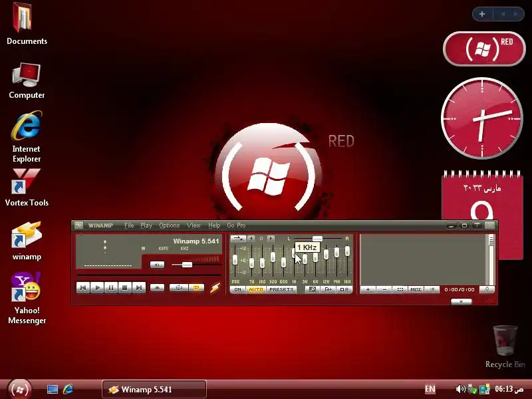
Task: Stop playback in Winamp
Action: click(x=125, y=288)
